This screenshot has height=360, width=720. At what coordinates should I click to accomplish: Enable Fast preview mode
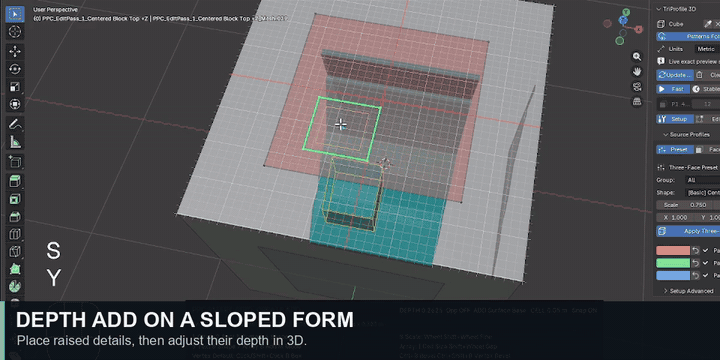tap(674, 89)
